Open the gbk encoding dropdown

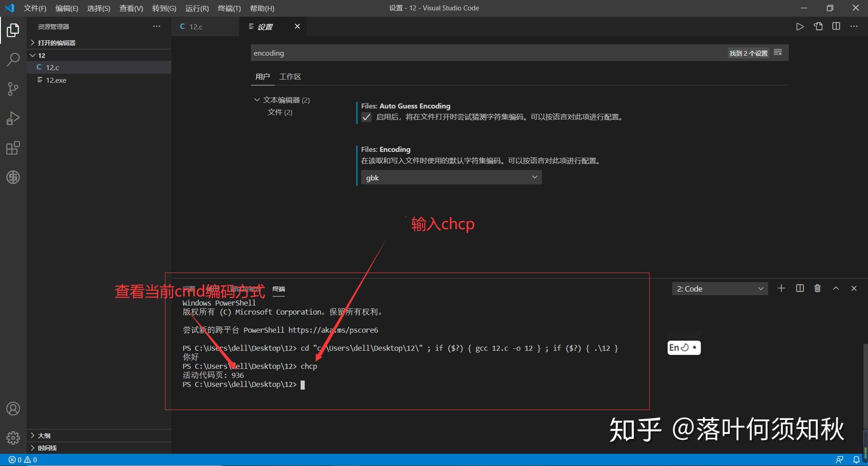click(451, 177)
